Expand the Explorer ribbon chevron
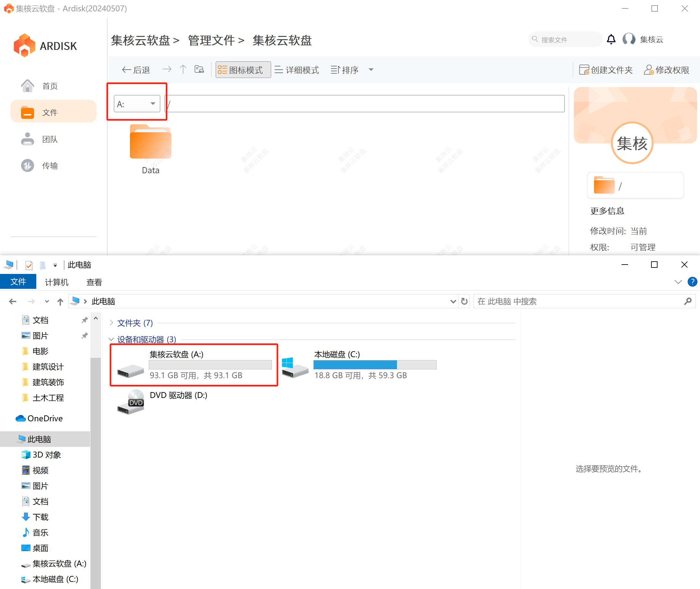700x589 pixels. [x=678, y=282]
